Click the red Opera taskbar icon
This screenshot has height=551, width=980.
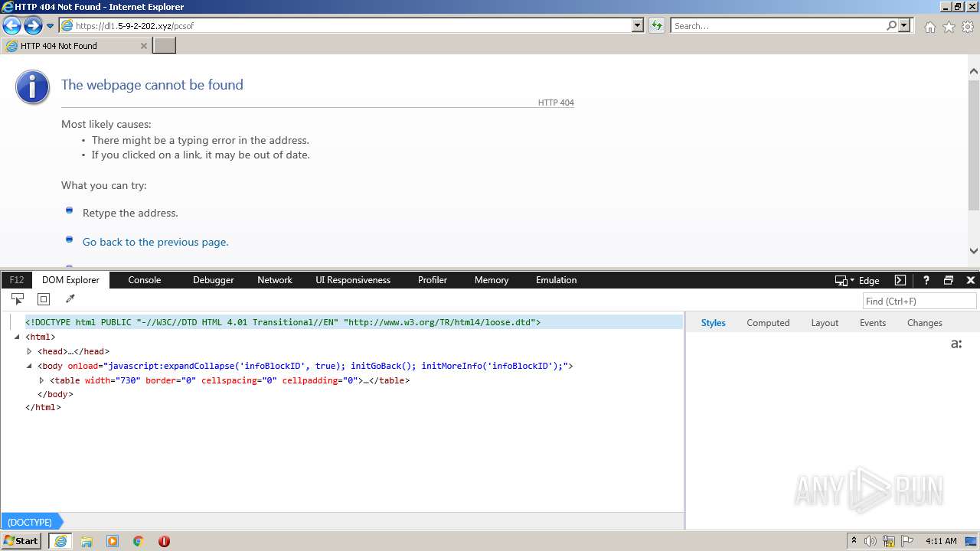[164, 541]
